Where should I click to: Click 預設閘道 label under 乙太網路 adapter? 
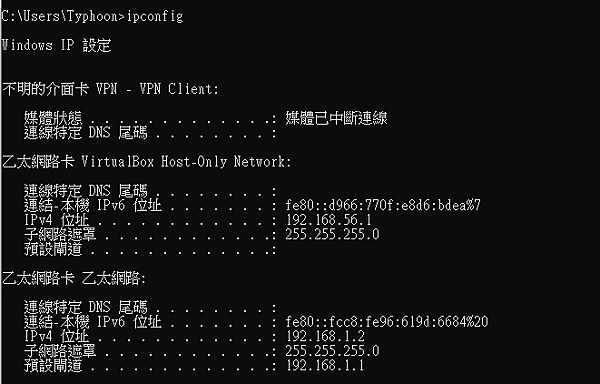click(53, 365)
